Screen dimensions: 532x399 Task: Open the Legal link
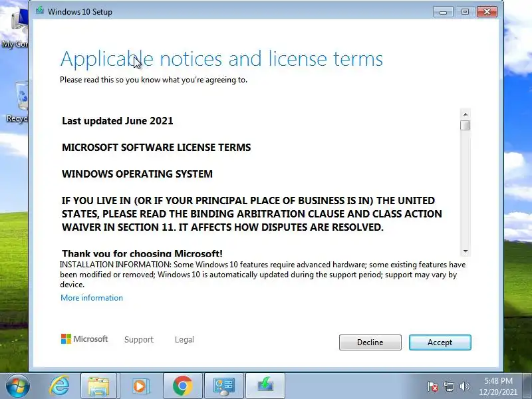click(184, 339)
